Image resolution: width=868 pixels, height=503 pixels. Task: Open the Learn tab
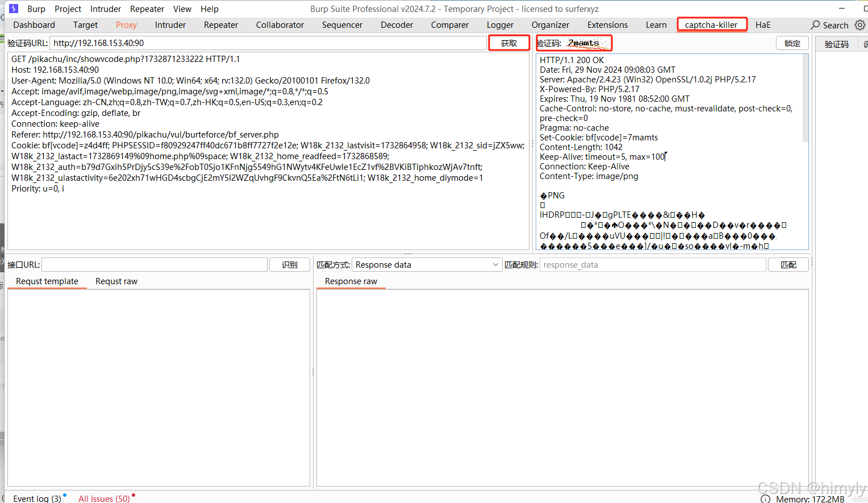coord(656,25)
